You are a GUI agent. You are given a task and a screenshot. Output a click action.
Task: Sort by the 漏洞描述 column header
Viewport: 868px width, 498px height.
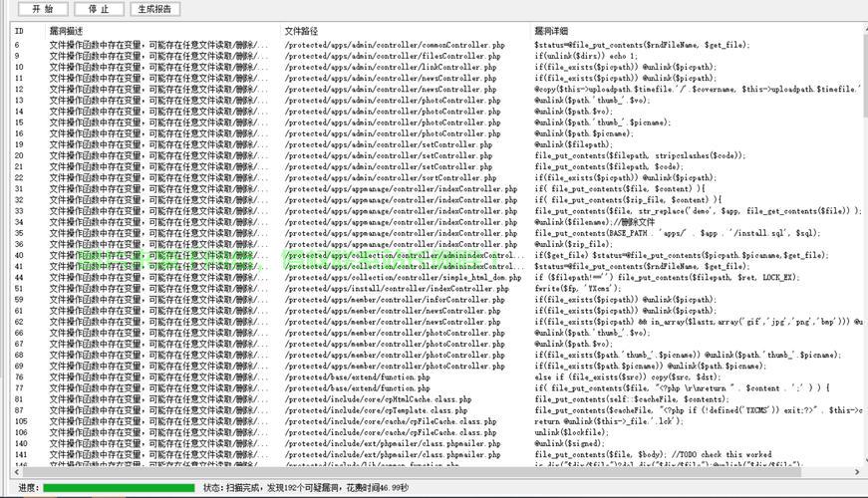[162, 31]
